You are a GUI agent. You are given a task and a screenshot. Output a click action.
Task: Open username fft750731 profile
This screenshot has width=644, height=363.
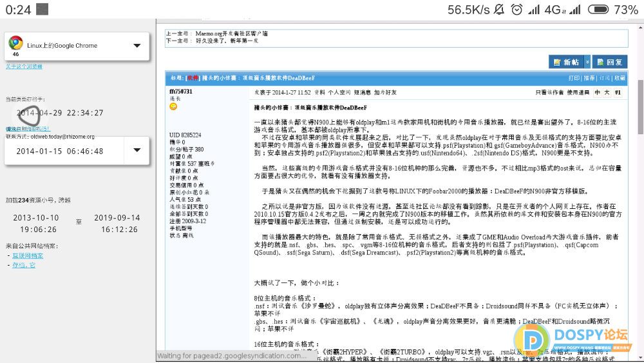point(181,92)
